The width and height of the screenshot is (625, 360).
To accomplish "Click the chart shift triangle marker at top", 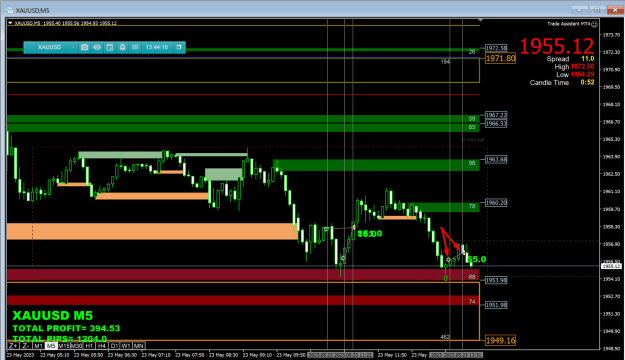I will pyautogui.click(x=480, y=20).
